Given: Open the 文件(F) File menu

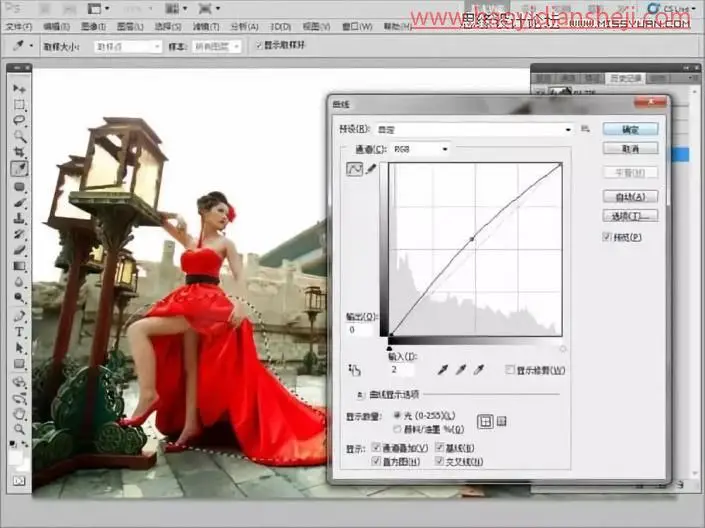Looking at the screenshot, I should pyautogui.click(x=19, y=27).
